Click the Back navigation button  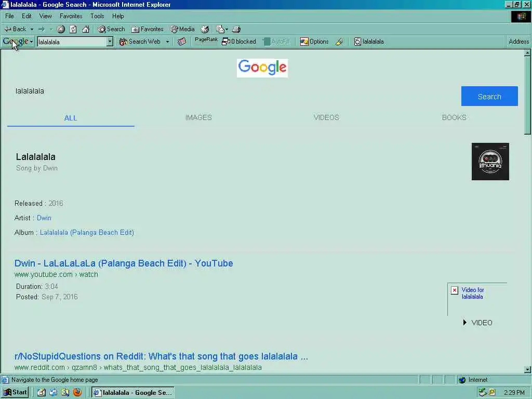[x=15, y=29]
